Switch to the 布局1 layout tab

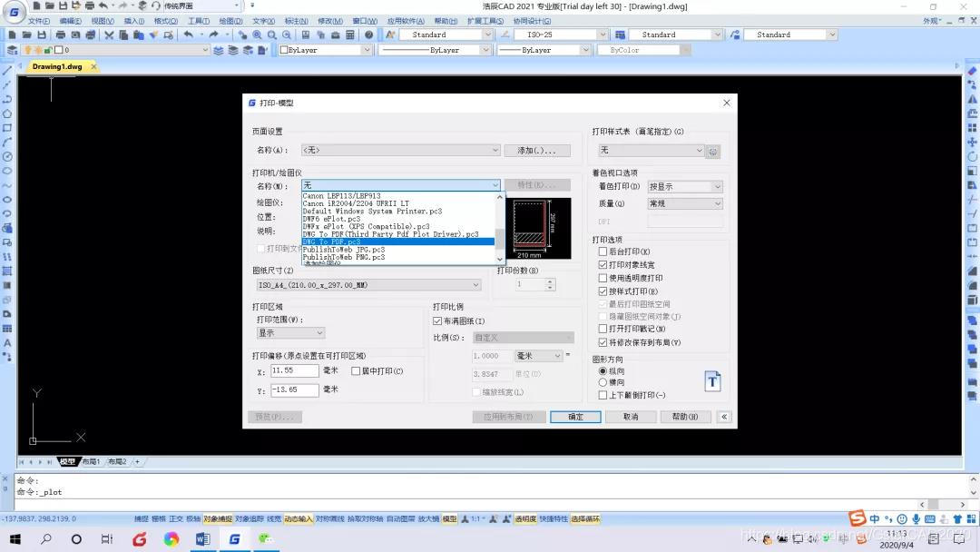pos(92,462)
